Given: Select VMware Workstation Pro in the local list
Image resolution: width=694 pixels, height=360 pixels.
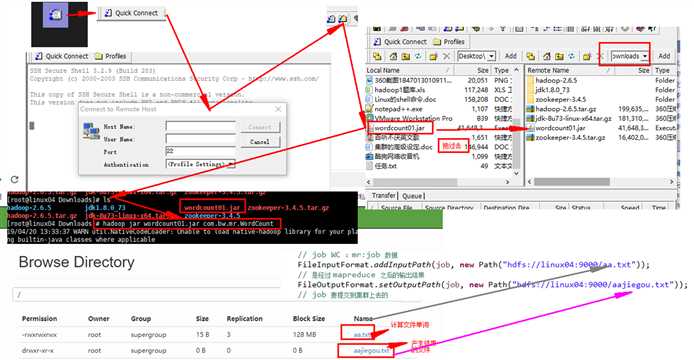Looking at the screenshot, I should (413, 118).
